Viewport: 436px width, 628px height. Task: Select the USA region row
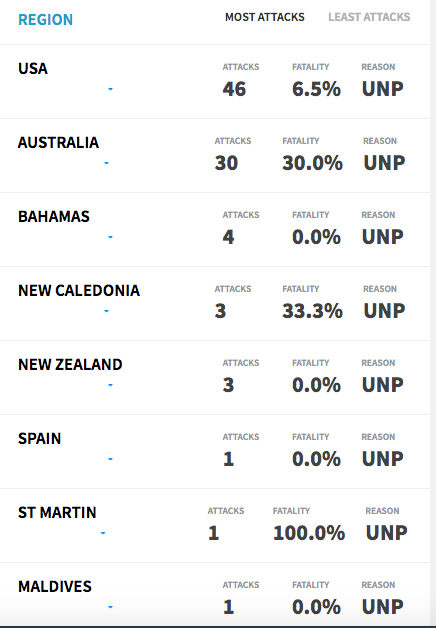215,81
